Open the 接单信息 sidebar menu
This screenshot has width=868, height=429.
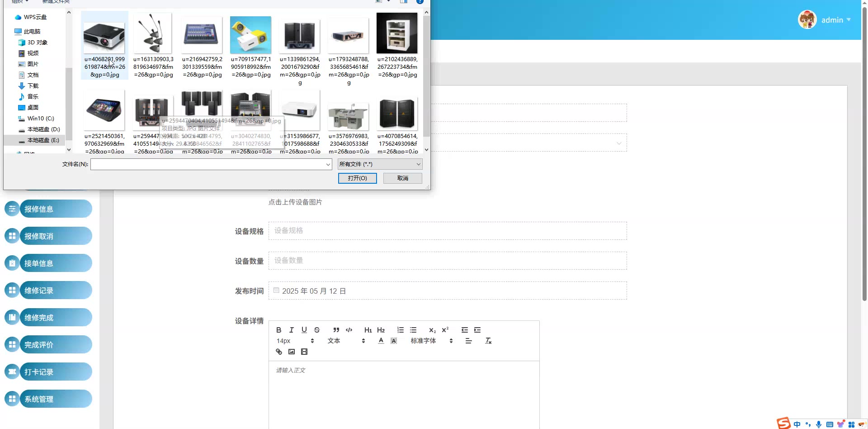tap(48, 263)
